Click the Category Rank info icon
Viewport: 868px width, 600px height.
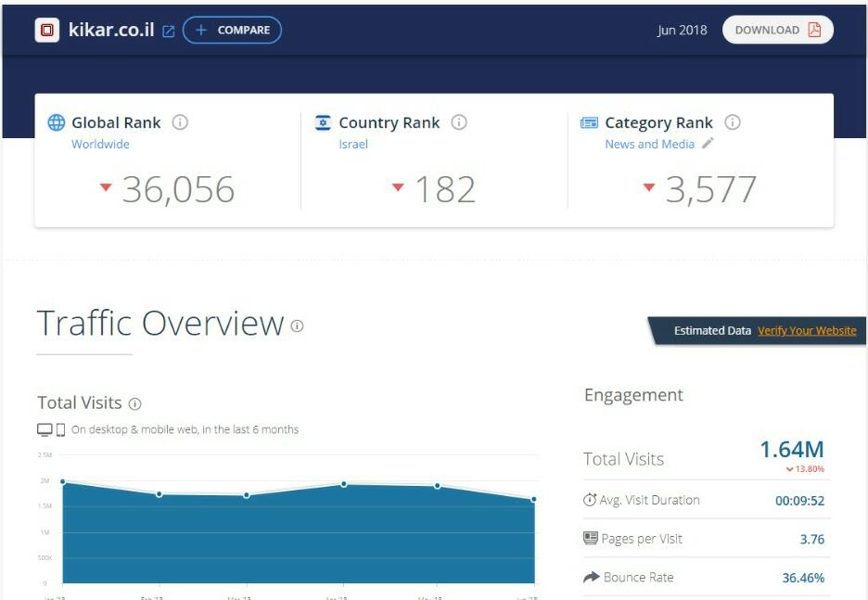tap(732, 122)
